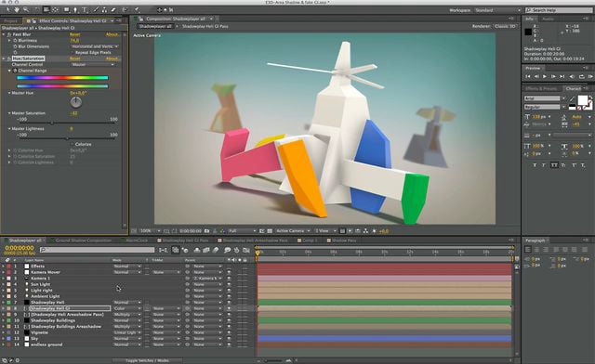Viewport: 595px width, 364px height.
Task: Select the Roto Brush tool
Action: pos(125,9)
